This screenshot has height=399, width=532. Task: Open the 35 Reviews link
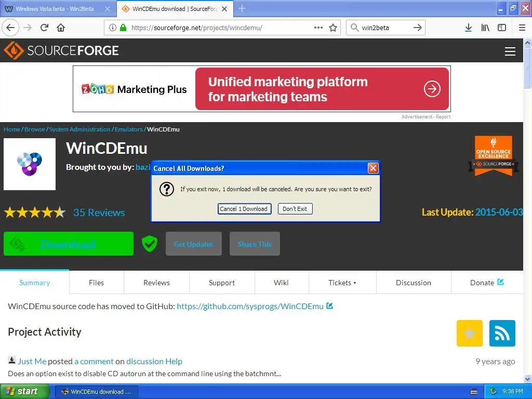[99, 212]
